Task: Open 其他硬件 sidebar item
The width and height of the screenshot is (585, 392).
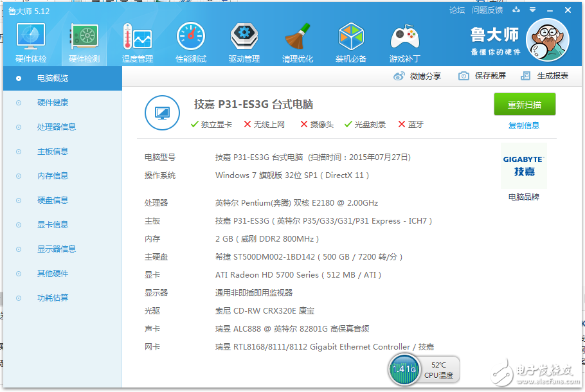Action: (63, 274)
